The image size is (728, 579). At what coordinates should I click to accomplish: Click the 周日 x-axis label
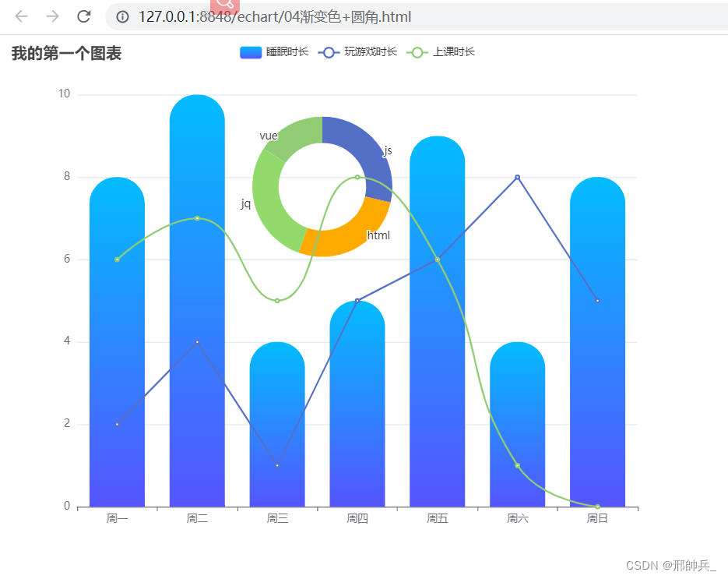click(597, 518)
